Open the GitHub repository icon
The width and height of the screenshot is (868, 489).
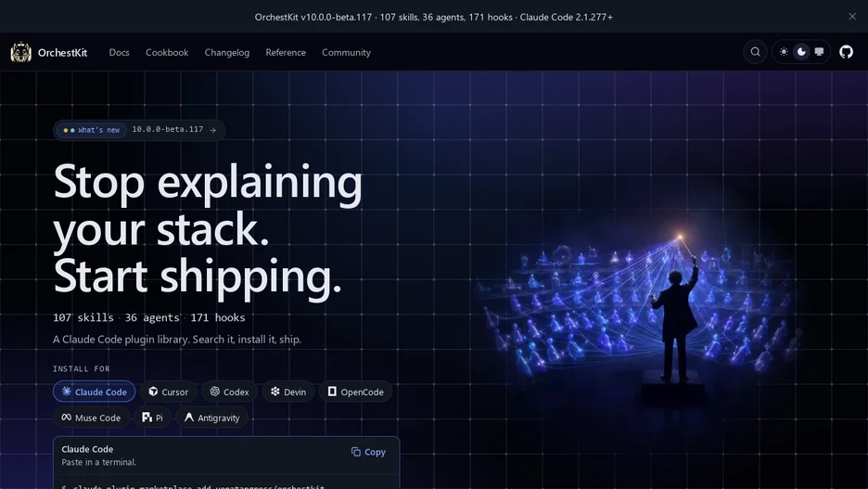(846, 52)
